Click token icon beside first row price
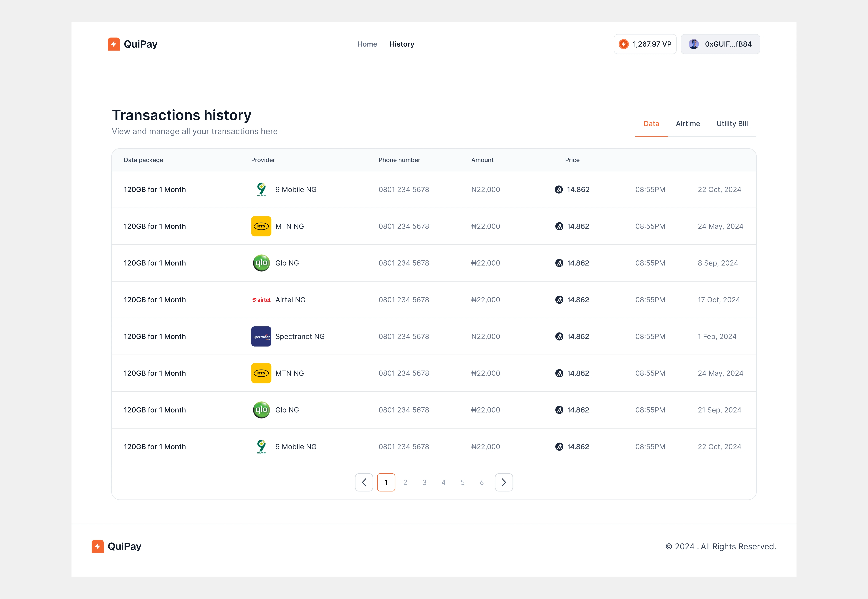 pyautogui.click(x=559, y=190)
